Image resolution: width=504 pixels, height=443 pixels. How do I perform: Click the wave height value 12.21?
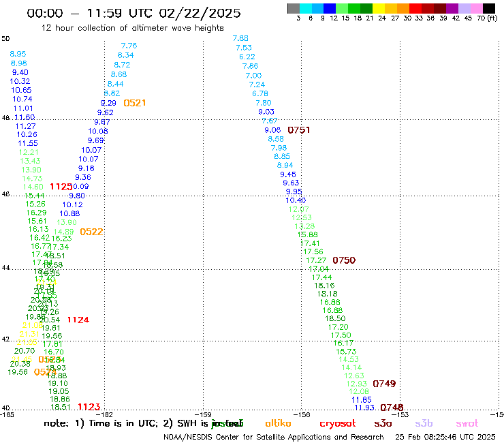[x=29, y=152]
